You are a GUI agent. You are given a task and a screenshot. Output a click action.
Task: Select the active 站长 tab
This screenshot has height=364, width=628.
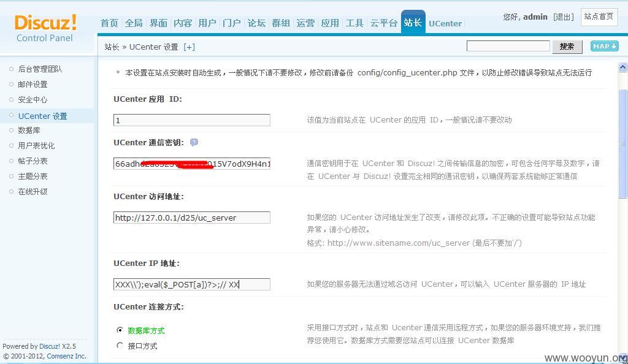[413, 23]
